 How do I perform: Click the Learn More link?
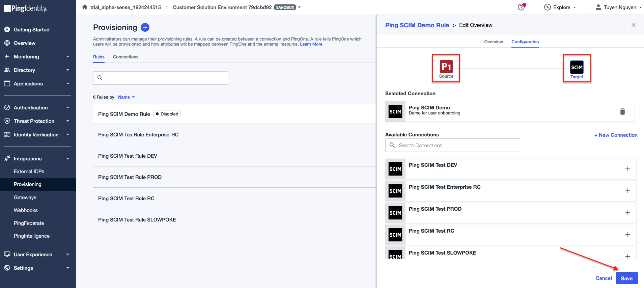click(311, 44)
